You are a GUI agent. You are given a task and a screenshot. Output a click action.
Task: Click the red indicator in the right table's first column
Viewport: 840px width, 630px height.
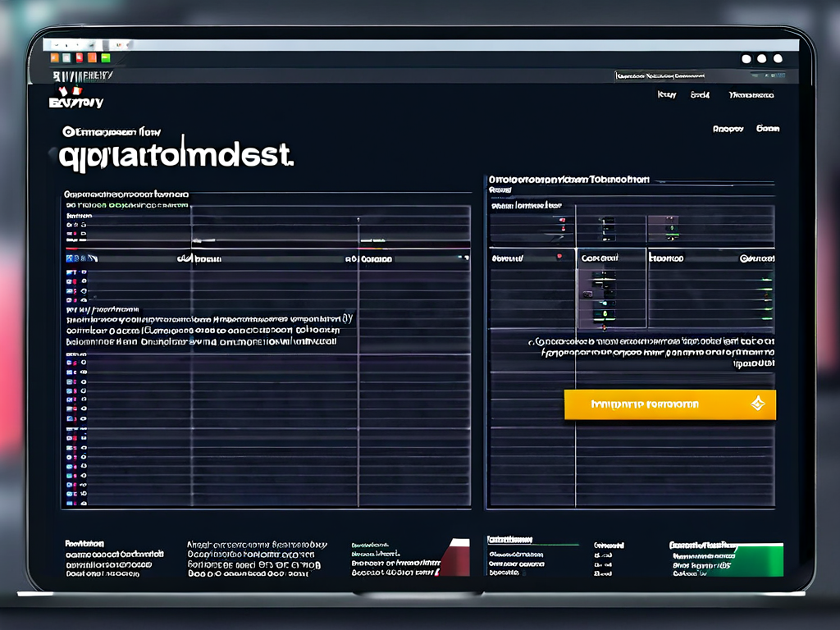(559, 257)
